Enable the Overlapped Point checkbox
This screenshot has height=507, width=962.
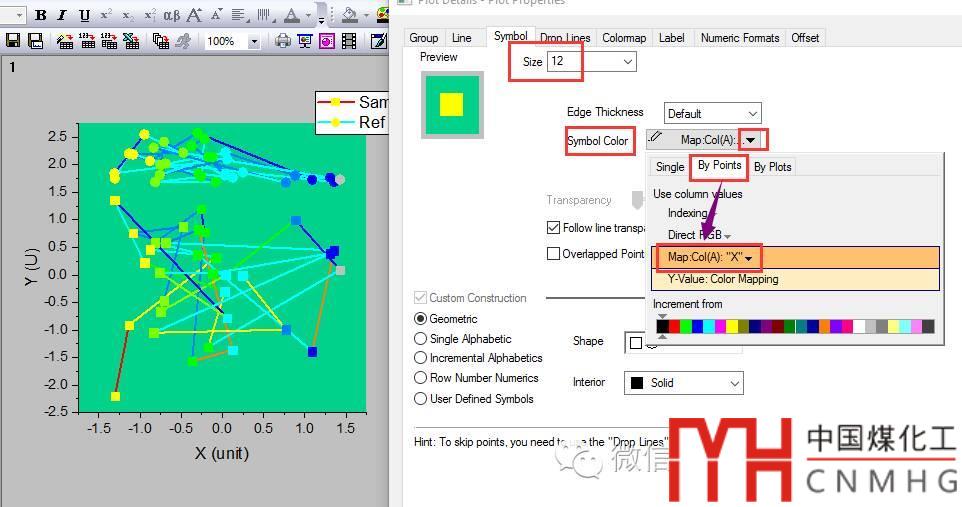553,254
